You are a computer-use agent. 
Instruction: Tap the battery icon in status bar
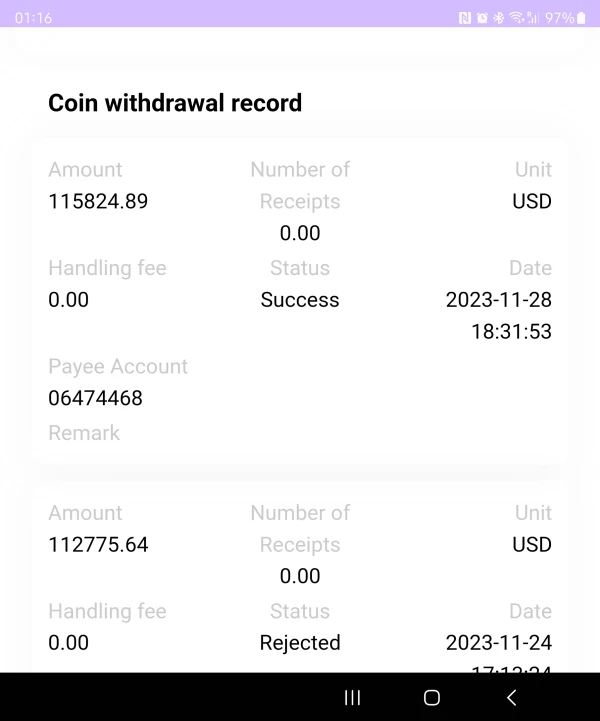pyautogui.click(x=582, y=18)
